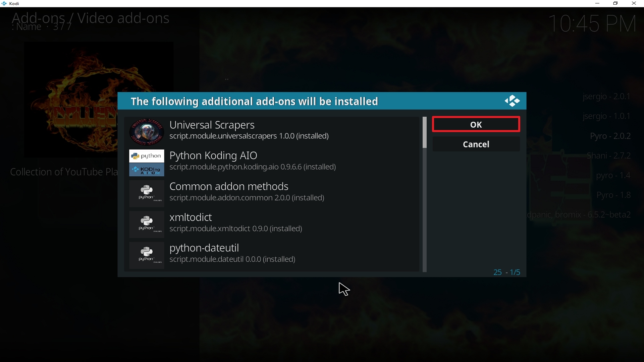The width and height of the screenshot is (644, 362).
Task: Minimize the Kodi window
Action: [x=597, y=4]
